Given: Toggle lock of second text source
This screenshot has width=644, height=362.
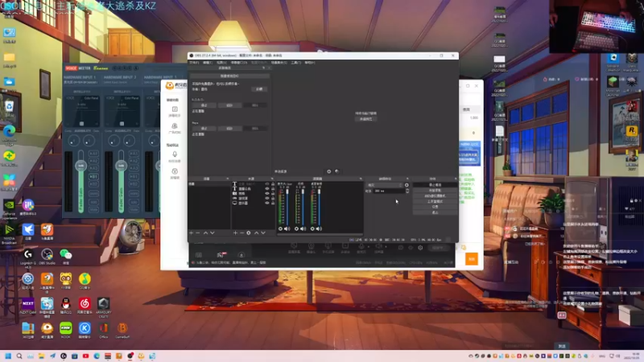Looking at the screenshot, I should click(x=273, y=188).
